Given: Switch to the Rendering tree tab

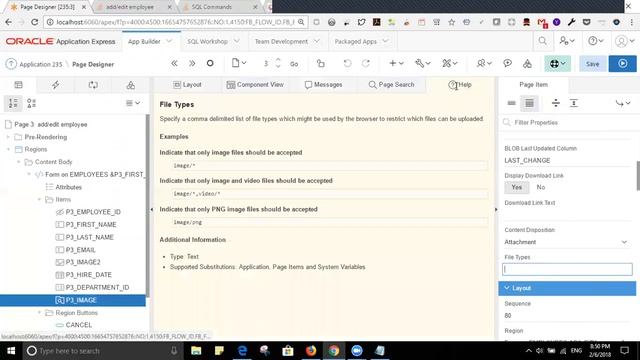Looking at the screenshot, I should pos(18,85).
